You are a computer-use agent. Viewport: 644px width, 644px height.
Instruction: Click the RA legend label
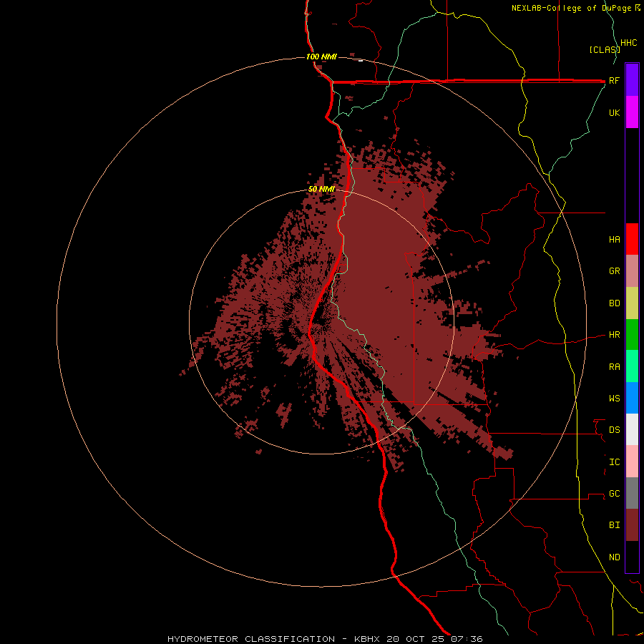614,367
